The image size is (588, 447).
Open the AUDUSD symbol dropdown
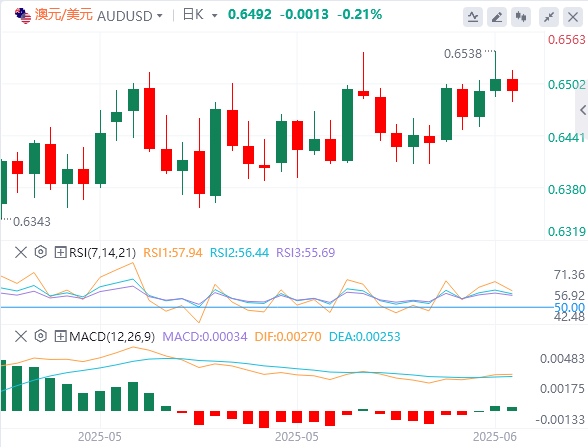[x=160, y=16]
